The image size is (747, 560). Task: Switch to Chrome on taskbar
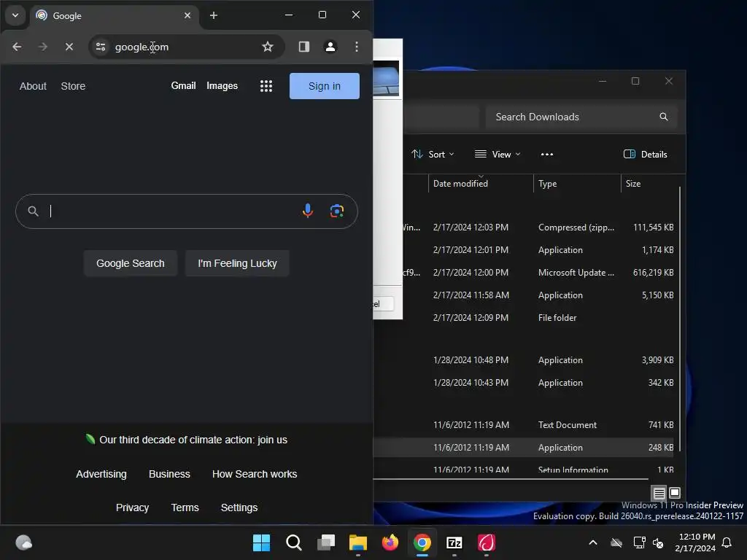pos(422,542)
